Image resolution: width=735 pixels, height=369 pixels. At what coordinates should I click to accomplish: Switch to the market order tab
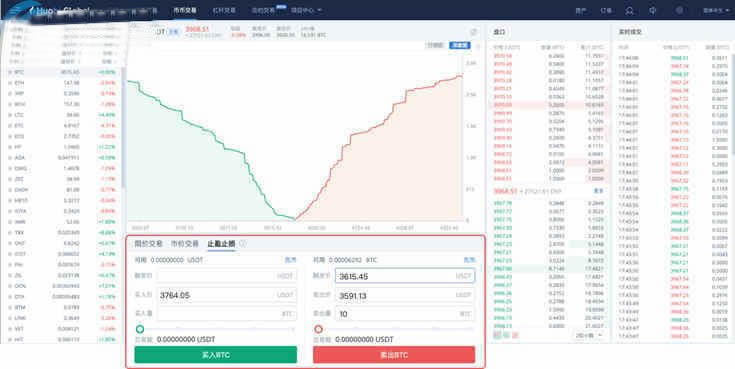point(185,243)
